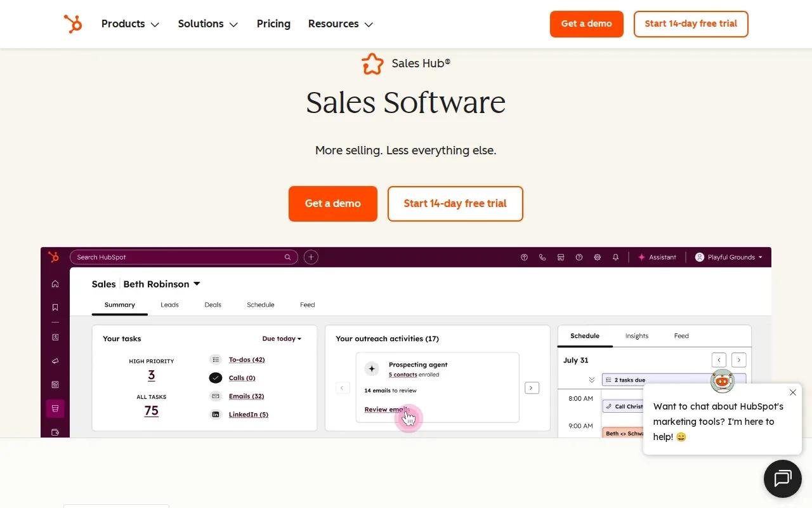Viewport: 812px width, 508px height.
Task: Expand the Solutions menu
Action: 208,24
